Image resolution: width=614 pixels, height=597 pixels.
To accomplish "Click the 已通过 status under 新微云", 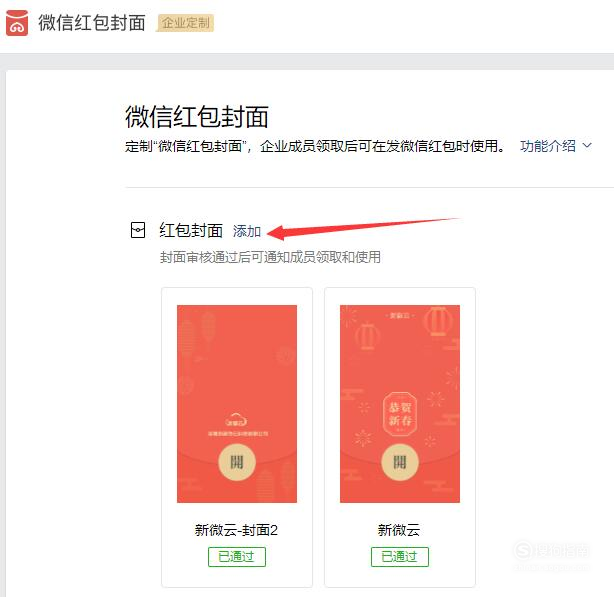I will [x=400, y=556].
